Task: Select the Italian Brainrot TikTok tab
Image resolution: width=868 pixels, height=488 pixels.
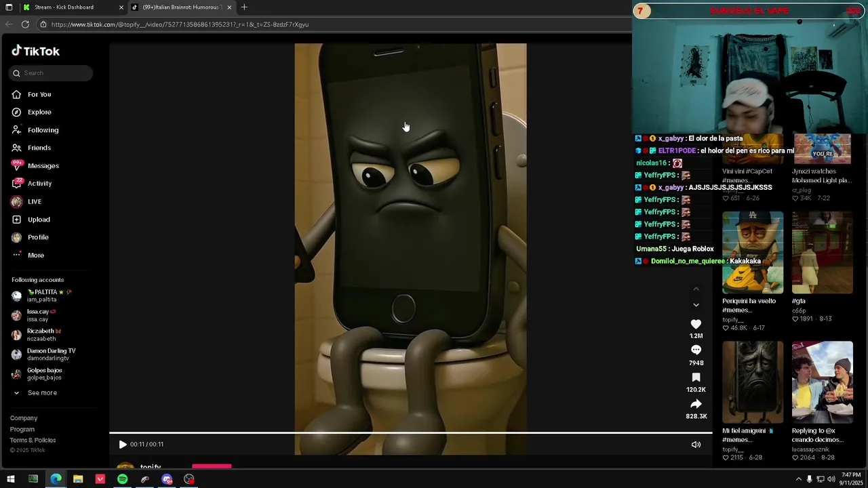Action: pyautogui.click(x=181, y=7)
